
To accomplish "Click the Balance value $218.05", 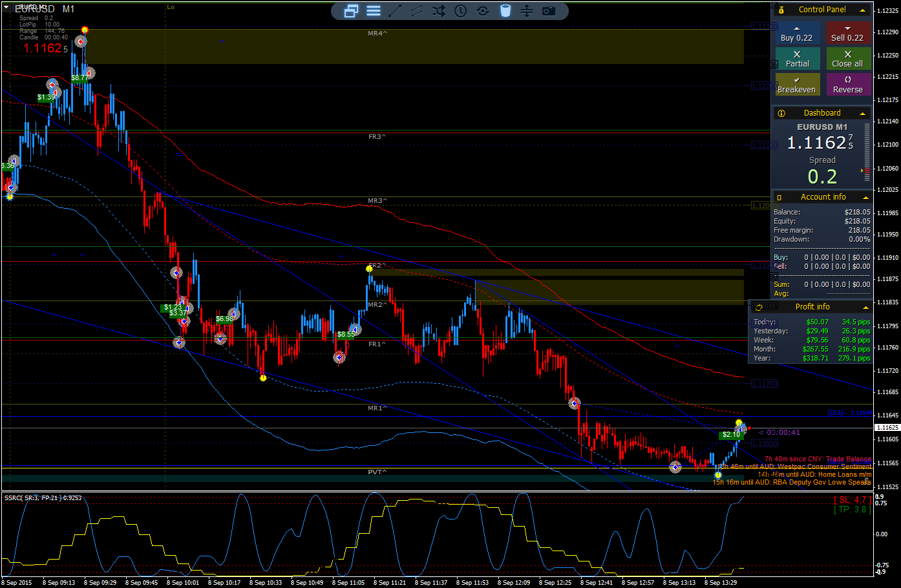I will [857, 212].
